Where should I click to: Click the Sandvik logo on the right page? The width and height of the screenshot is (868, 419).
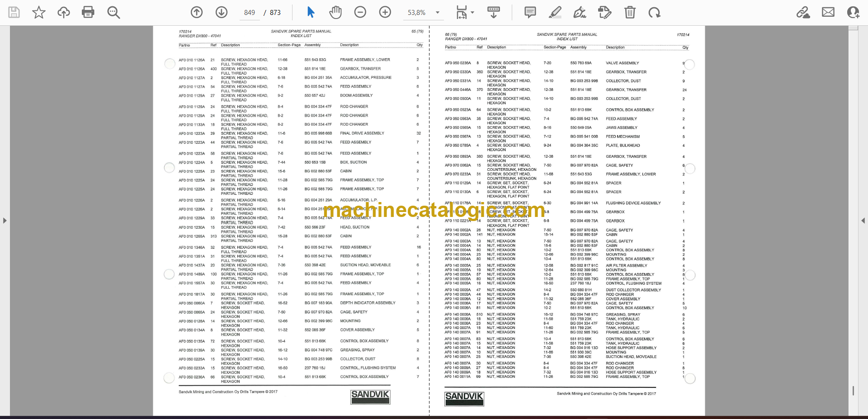(464, 399)
